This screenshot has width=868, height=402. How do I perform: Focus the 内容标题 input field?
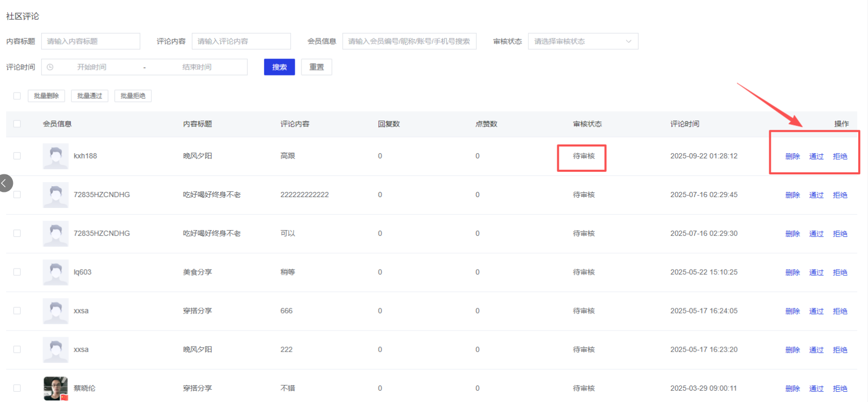[x=90, y=41]
